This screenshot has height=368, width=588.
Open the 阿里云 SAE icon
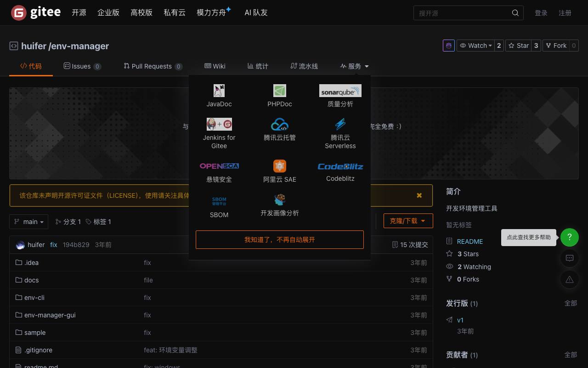click(x=280, y=166)
